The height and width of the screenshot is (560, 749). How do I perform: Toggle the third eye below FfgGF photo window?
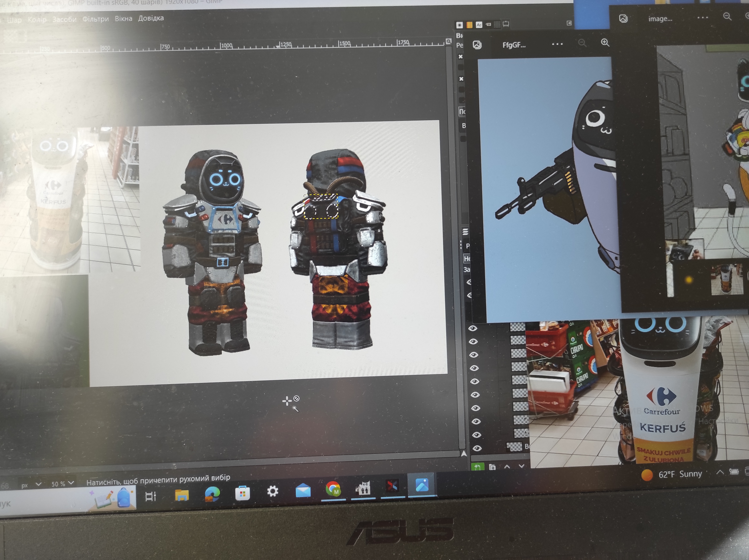coord(474,355)
